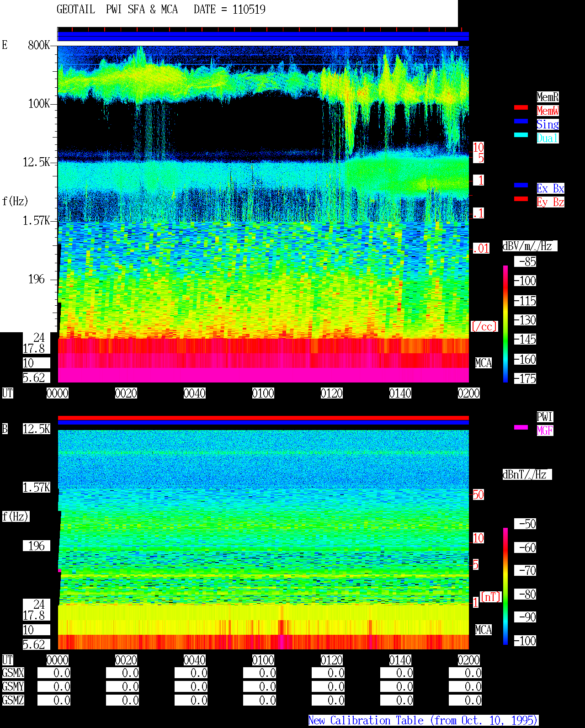Click the GSMZ value under 0200
Image resolution: width=585 pixels, height=728 pixels.
pos(465,700)
